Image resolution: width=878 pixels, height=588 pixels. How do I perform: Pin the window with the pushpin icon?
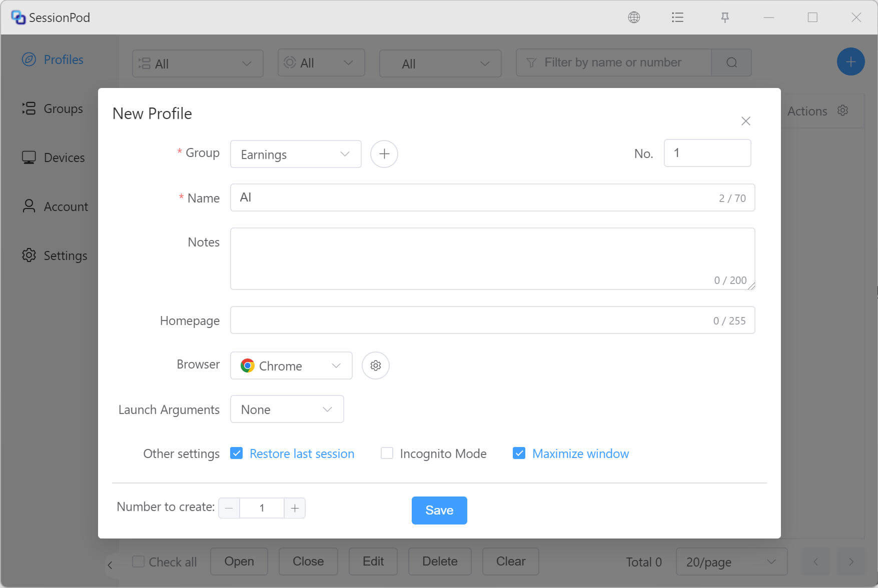725,17
